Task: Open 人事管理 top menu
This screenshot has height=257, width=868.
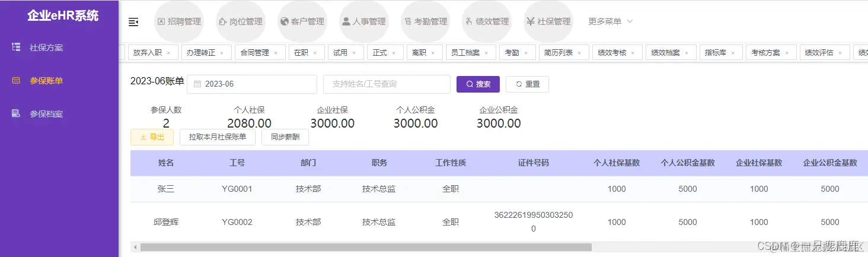Action: coord(364,21)
